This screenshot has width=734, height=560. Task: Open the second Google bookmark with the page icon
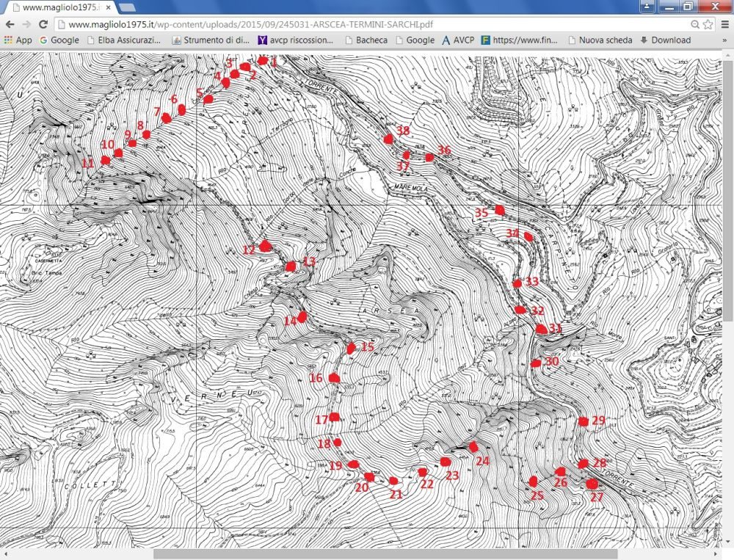pyautogui.click(x=415, y=40)
